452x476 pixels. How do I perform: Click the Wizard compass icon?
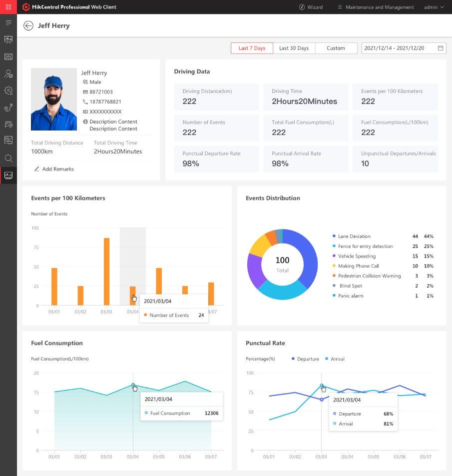tap(302, 7)
